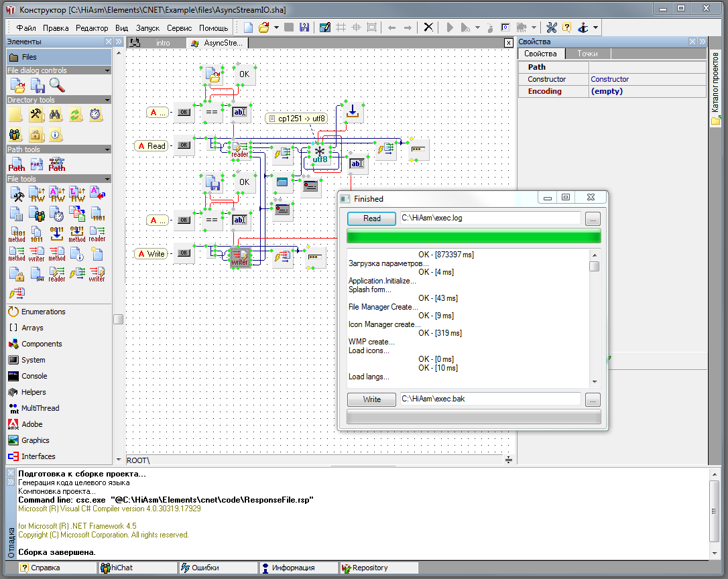Collapse the File tools palette group

point(107,179)
